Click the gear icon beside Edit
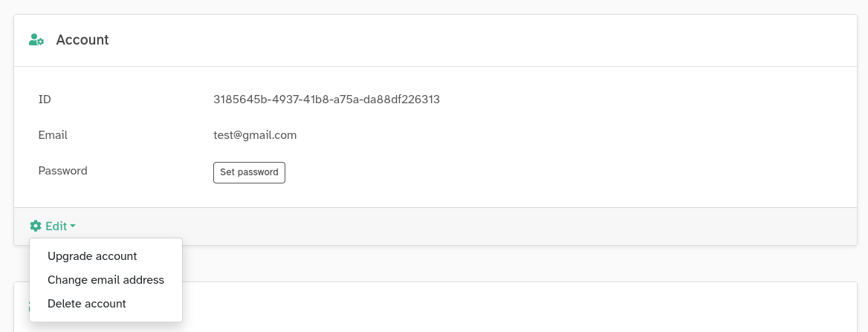The width and height of the screenshot is (868, 332). coord(36,226)
